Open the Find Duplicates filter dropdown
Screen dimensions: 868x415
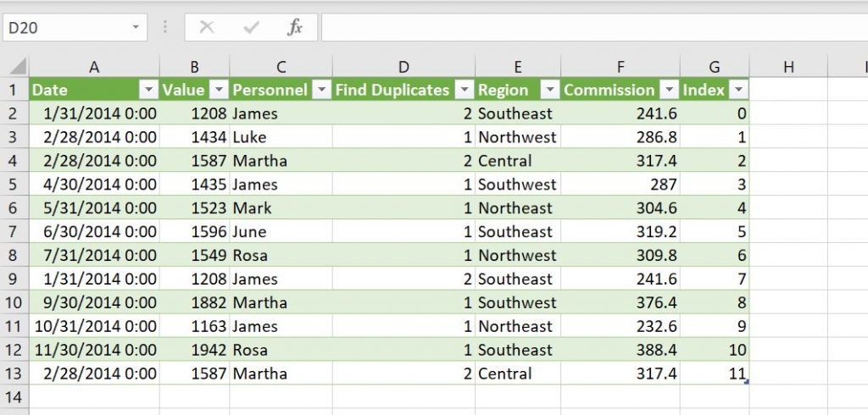(465, 90)
